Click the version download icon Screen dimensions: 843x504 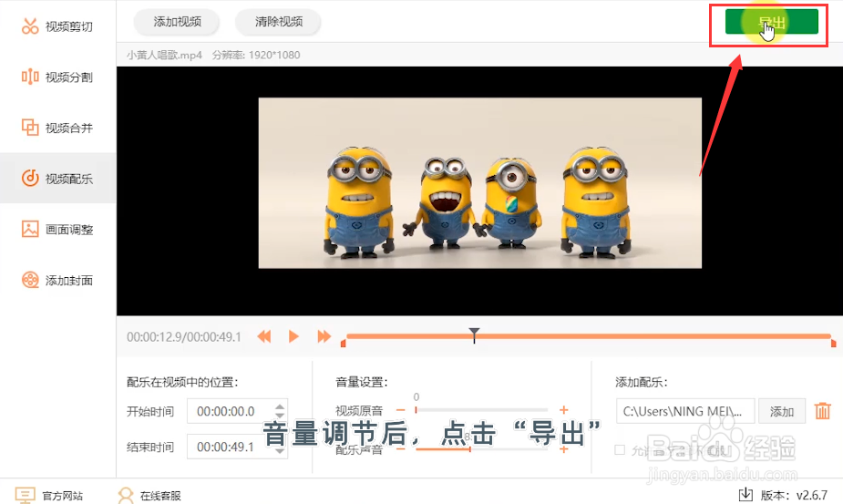pyautogui.click(x=745, y=494)
